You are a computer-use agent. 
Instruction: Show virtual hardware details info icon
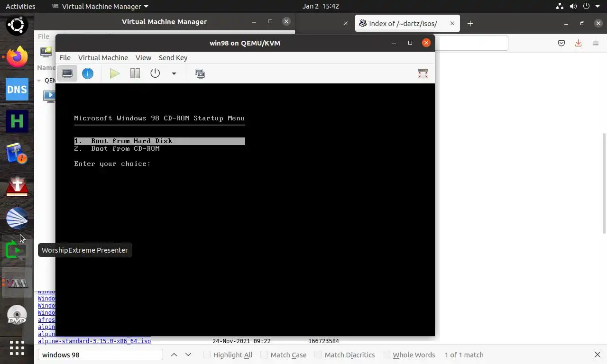point(88,73)
